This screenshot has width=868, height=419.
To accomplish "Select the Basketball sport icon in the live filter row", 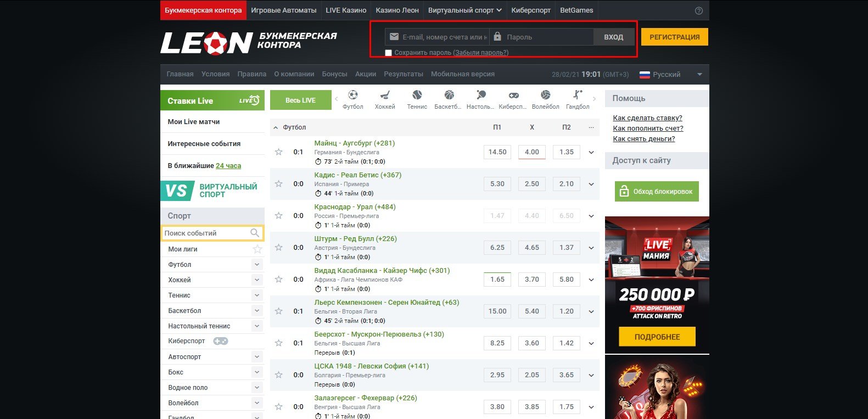I will pyautogui.click(x=449, y=95).
